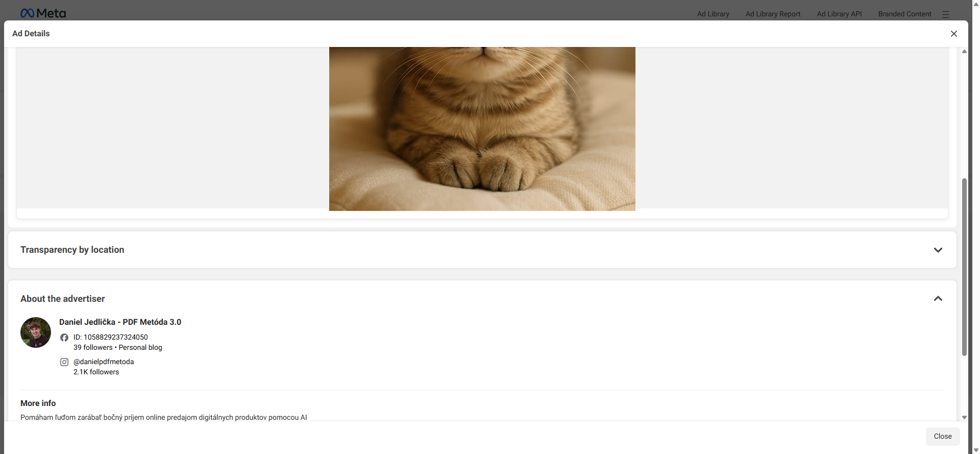Open the Ad Library API tab
The height and width of the screenshot is (454, 980).
[839, 14]
